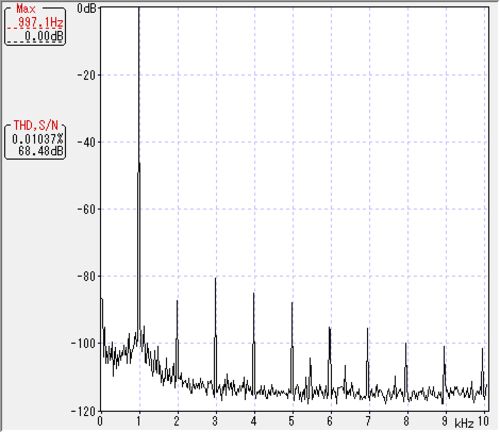The width and height of the screenshot is (500, 432).
Task: Select the S/N value 68.48dB
Action: [x=41, y=151]
